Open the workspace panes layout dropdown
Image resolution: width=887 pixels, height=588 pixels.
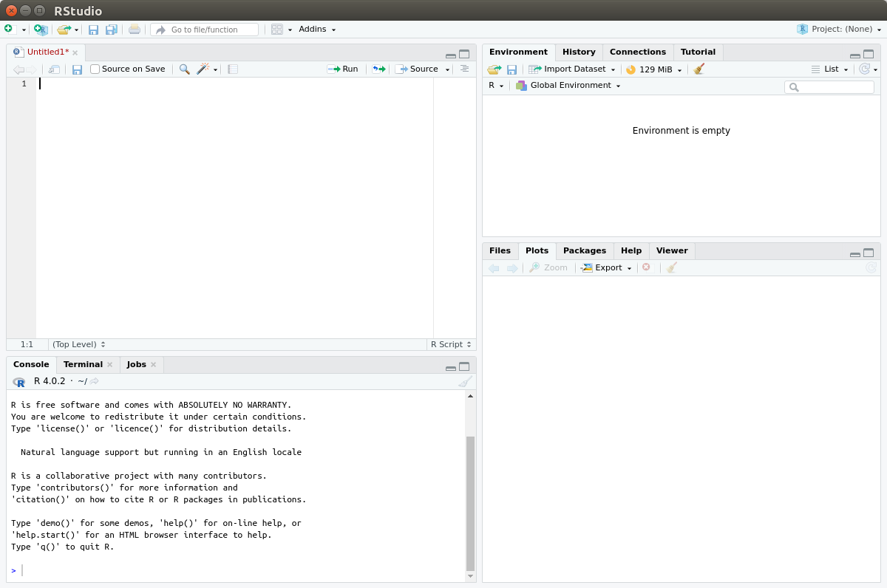tap(282, 30)
